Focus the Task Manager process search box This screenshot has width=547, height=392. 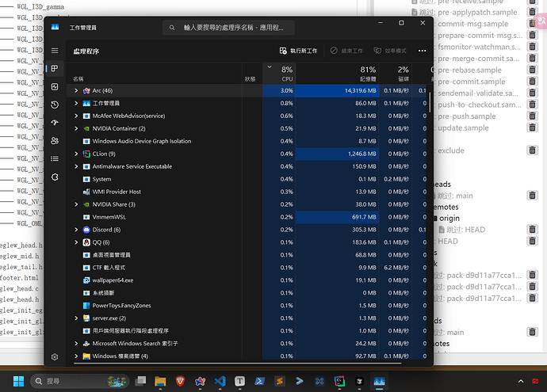click(x=228, y=28)
